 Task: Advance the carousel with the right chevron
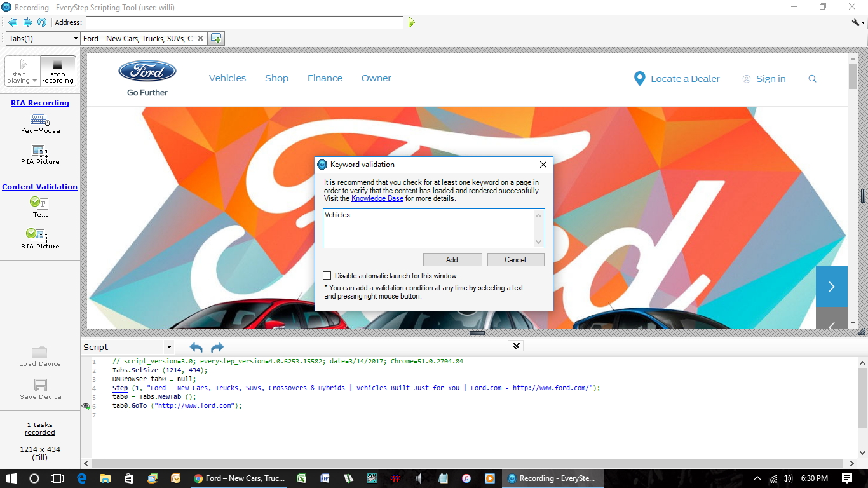[832, 287]
